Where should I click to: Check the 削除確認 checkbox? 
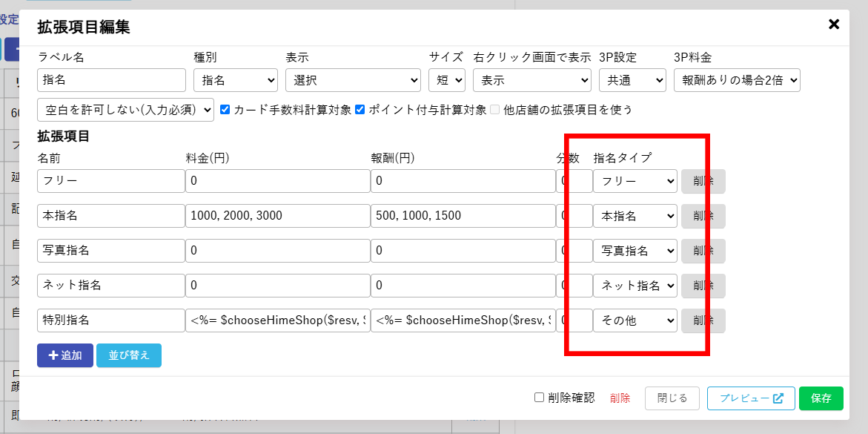[x=539, y=398]
